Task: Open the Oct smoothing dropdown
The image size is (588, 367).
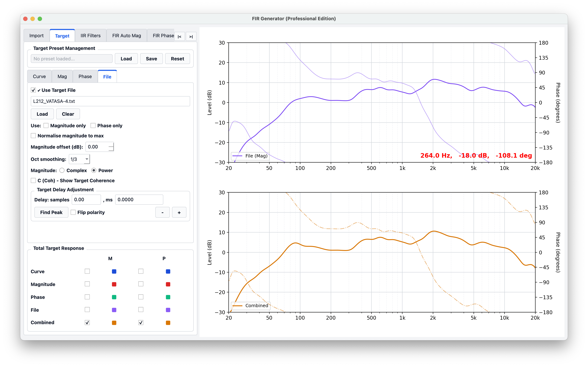Action: click(x=79, y=159)
